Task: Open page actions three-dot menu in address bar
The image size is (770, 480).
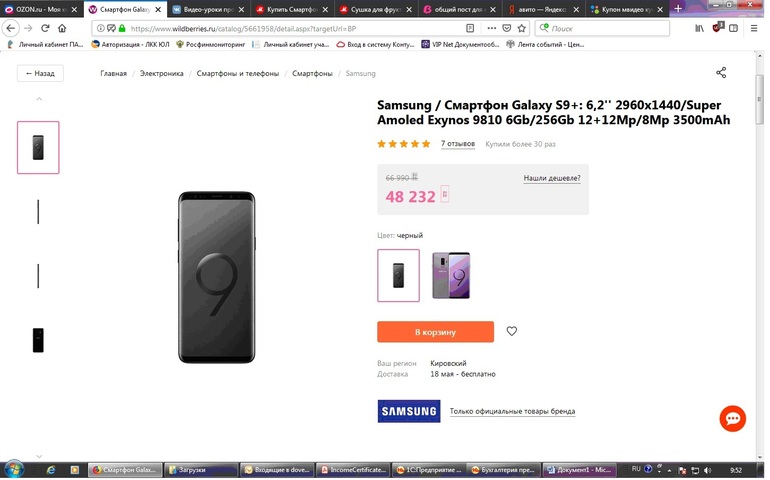Action: point(491,28)
